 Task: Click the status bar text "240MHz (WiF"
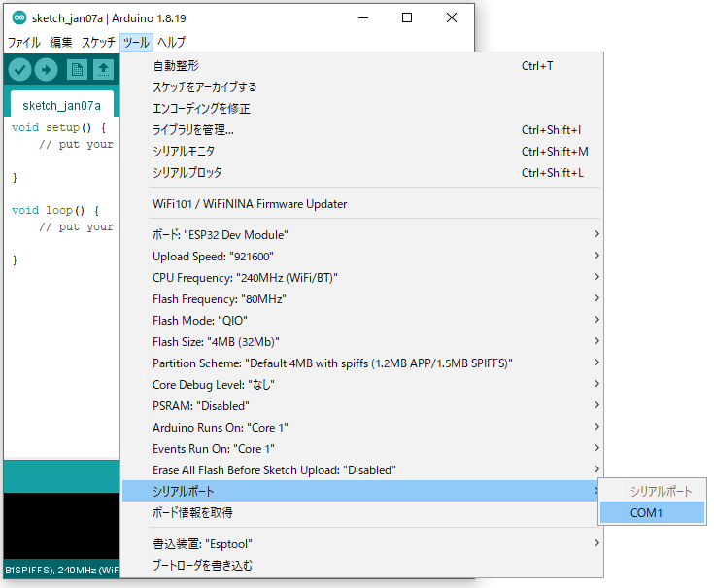point(87,570)
